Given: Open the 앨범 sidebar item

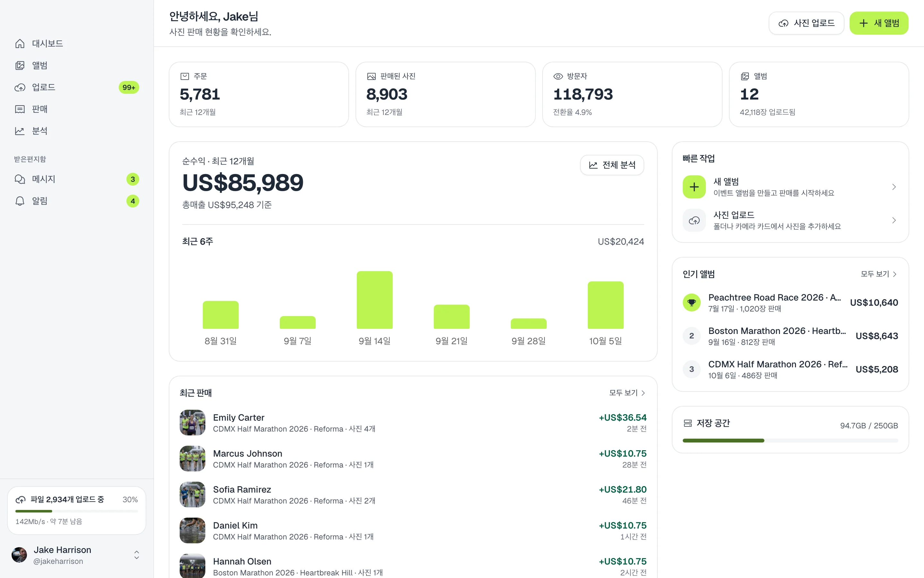Looking at the screenshot, I should coord(76,66).
